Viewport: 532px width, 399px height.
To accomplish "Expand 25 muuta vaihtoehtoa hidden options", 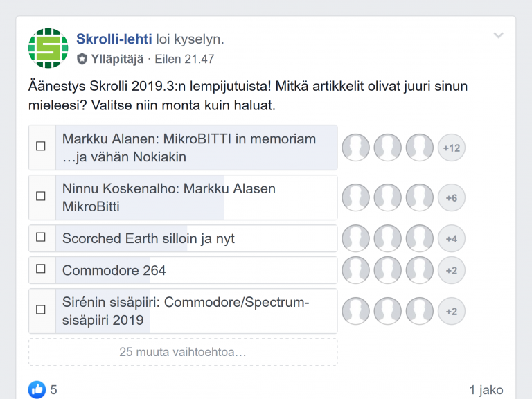I will point(183,352).
